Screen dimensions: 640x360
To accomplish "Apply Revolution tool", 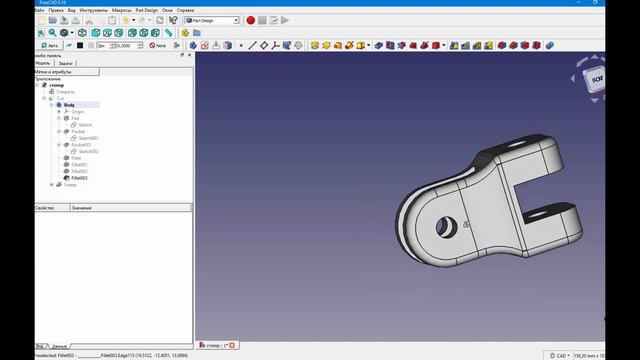I will [x=326, y=45].
